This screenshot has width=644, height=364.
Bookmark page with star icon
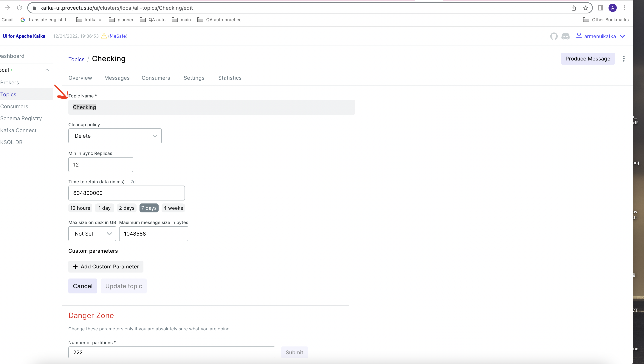[586, 8]
